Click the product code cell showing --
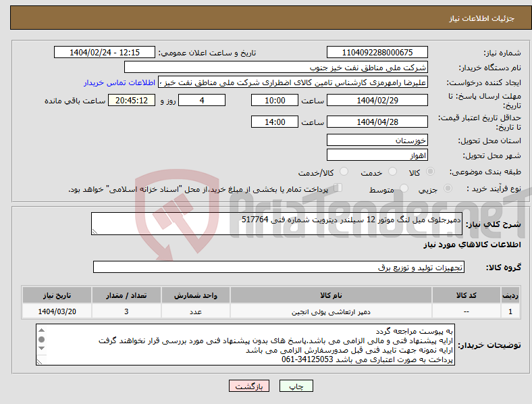 467,311
